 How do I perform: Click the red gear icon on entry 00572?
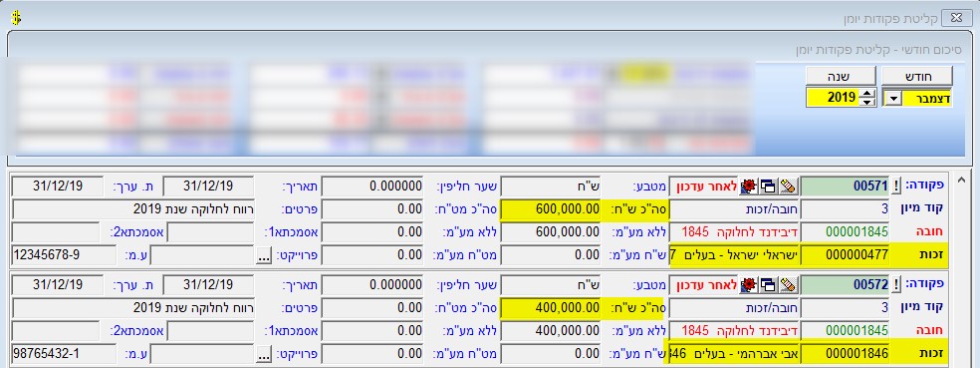(748, 285)
